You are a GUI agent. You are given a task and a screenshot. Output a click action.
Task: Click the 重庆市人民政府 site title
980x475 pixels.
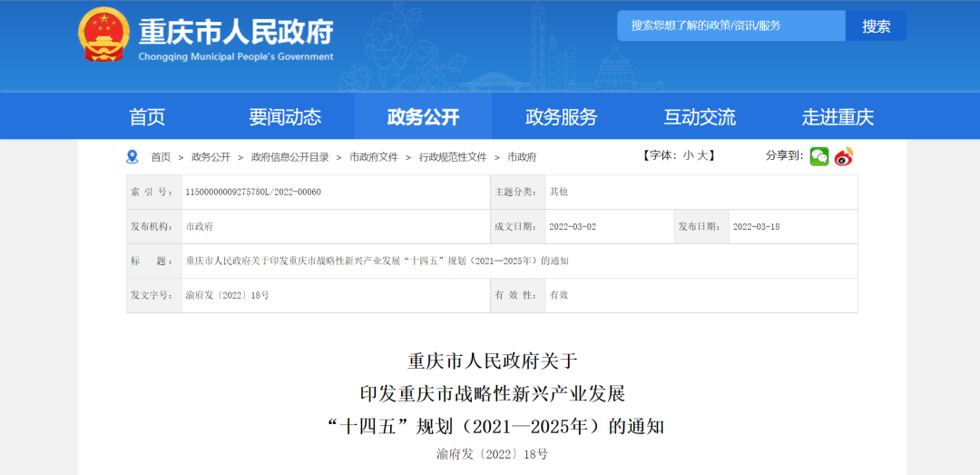tap(236, 31)
